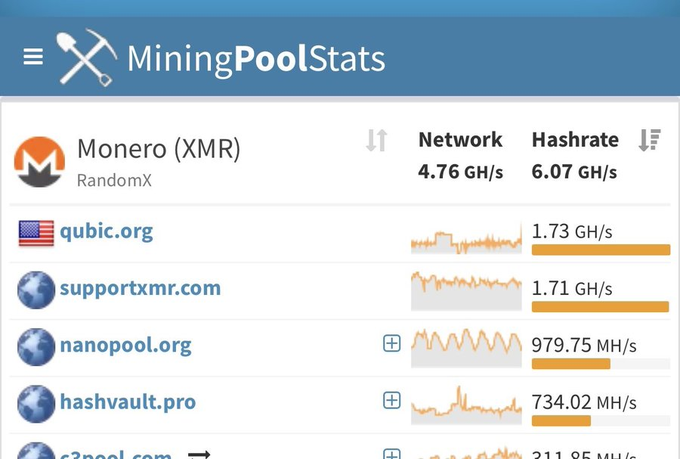This screenshot has height=459, width=680.
Task: Open the supportxmr.com pool link
Action: 140,289
